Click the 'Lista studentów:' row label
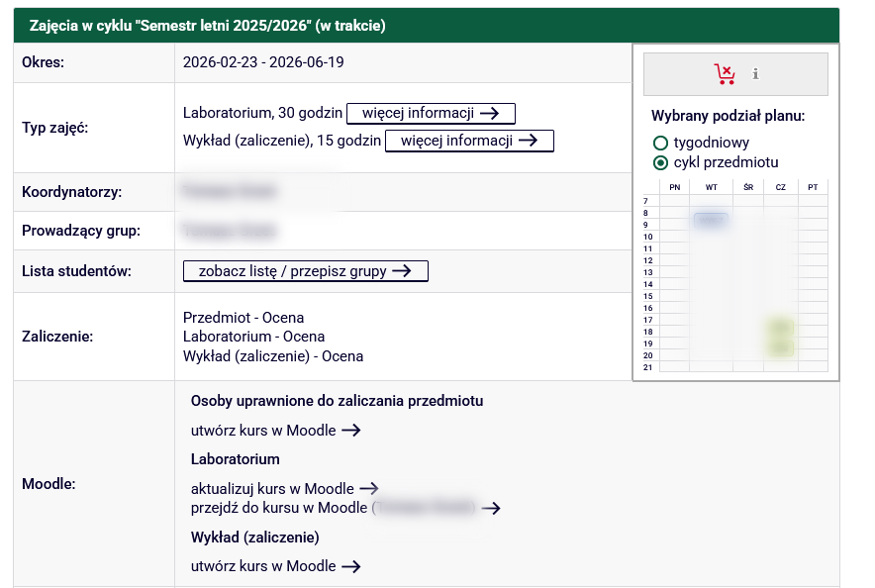 (x=76, y=271)
